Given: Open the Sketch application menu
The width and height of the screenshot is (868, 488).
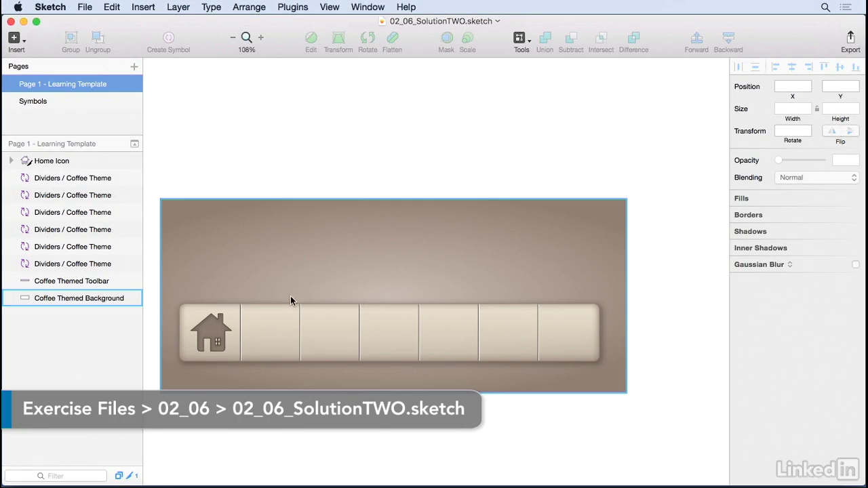Looking at the screenshot, I should tap(50, 7).
